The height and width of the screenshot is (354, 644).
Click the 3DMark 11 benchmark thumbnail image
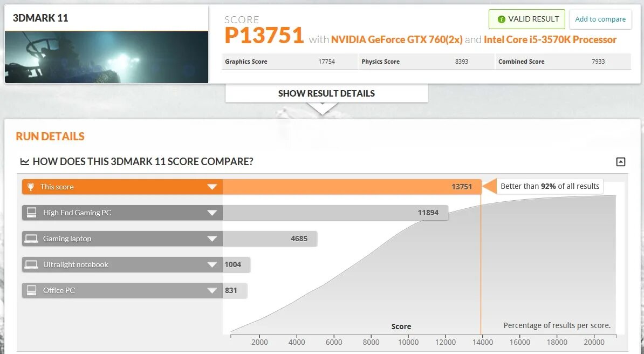[106, 56]
